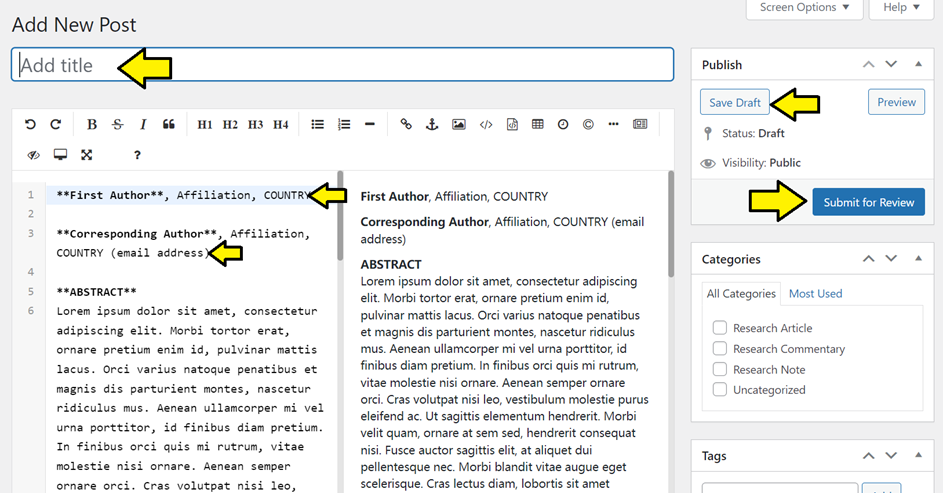Insert a blockquote with quote icon
943x493 pixels.
(x=168, y=124)
